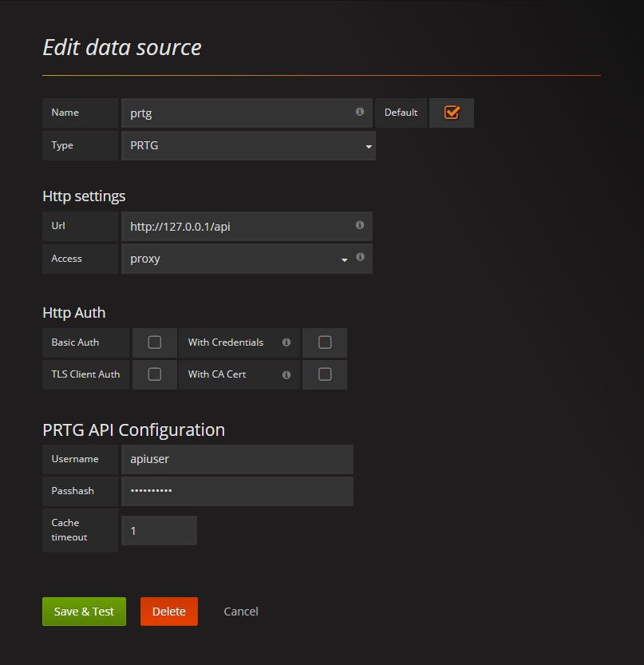Click the Cache timeout label
Viewport: 644px width, 665px height.
(69, 530)
